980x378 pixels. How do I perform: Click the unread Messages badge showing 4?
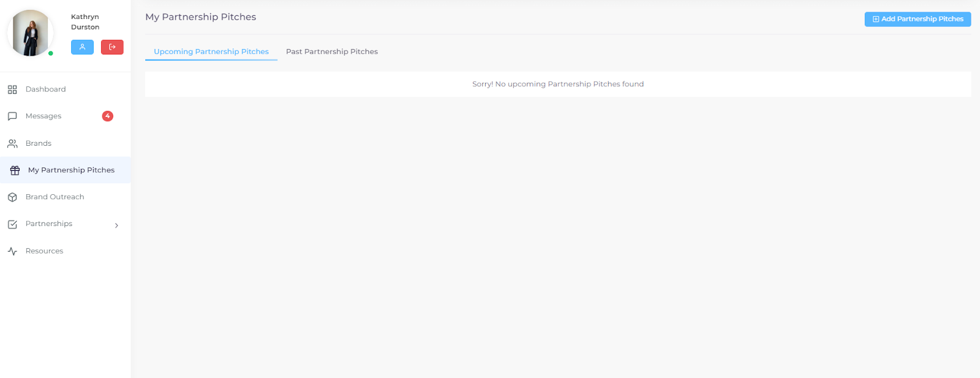pyautogui.click(x=107, y=116)
